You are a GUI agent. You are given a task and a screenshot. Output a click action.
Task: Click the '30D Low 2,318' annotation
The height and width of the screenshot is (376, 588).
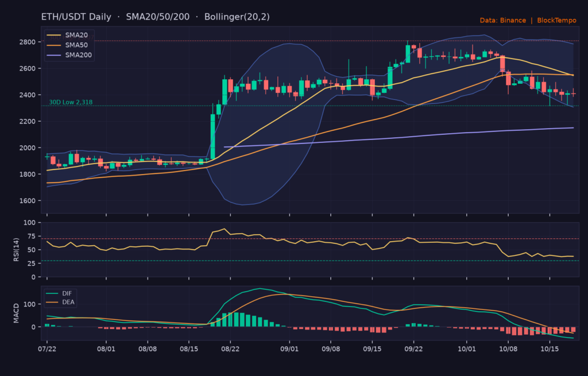tap(71, 102)
